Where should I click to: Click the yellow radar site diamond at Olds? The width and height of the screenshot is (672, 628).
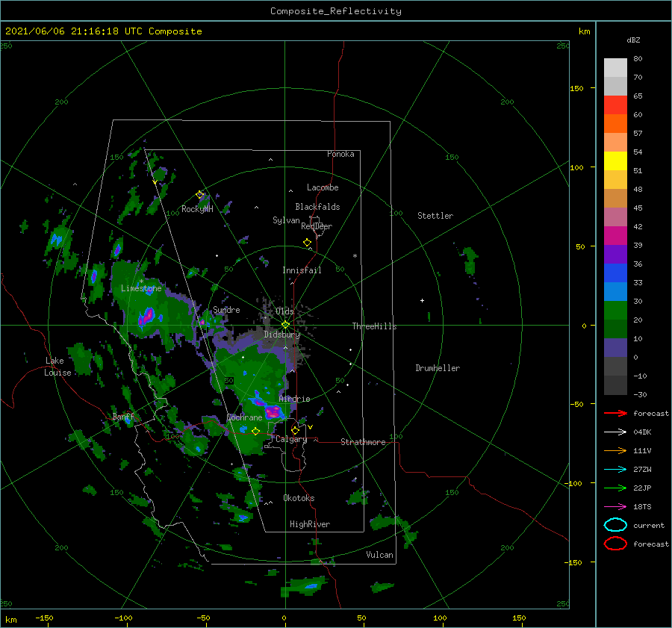(x=285, y=325)
